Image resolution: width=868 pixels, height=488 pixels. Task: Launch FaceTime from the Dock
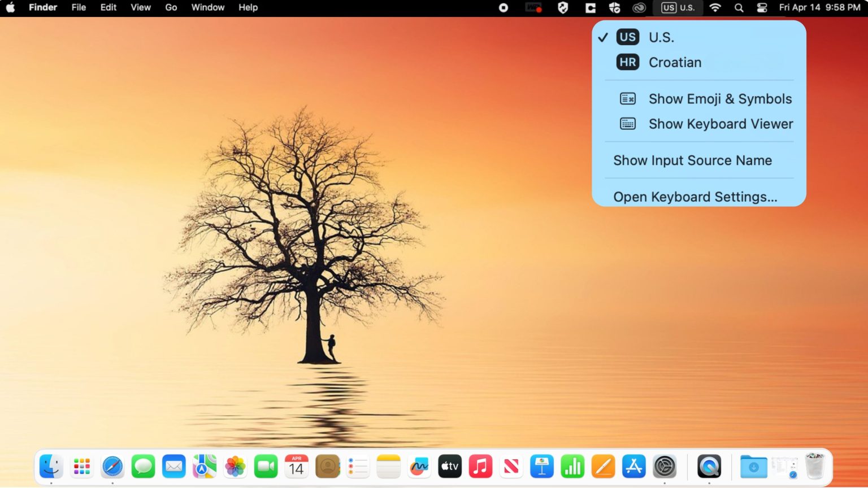pos(266,466)
